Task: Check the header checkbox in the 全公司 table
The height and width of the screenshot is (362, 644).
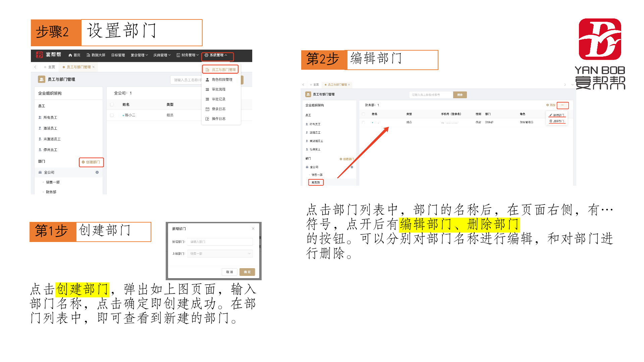Action: pos(112,105)
